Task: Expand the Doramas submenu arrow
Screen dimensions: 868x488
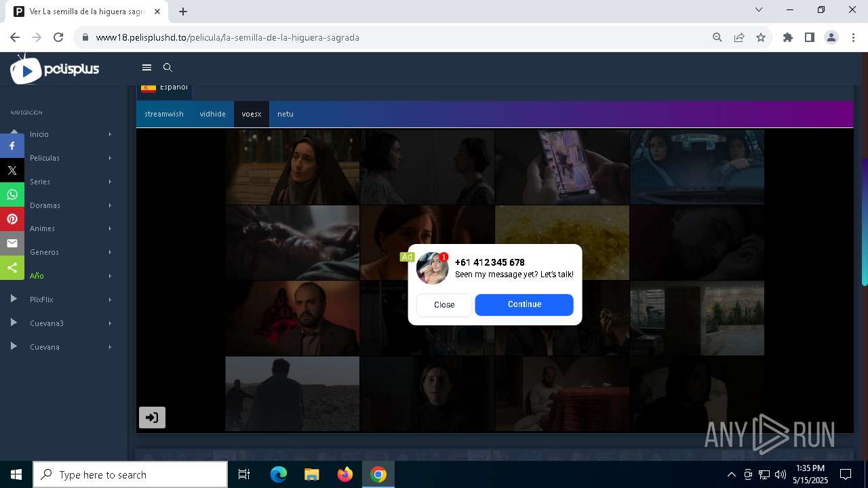Action: pyautogui.click(x=110, y=205)
